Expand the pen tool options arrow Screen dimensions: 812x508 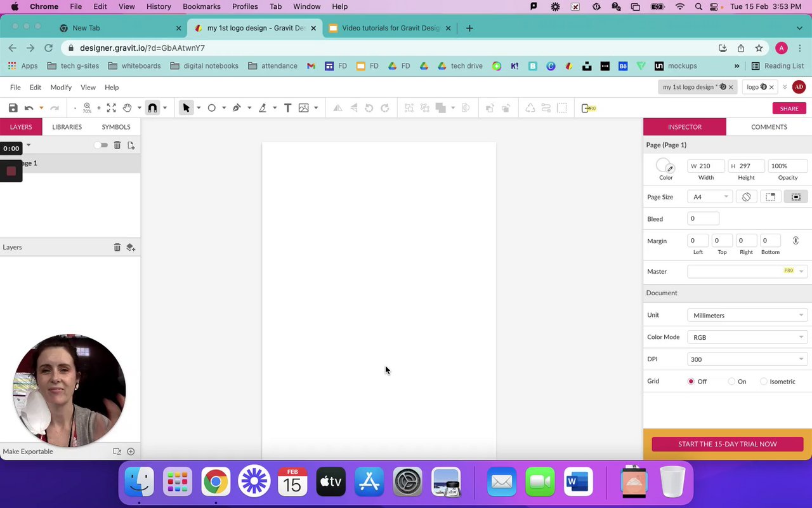[249, 108]
